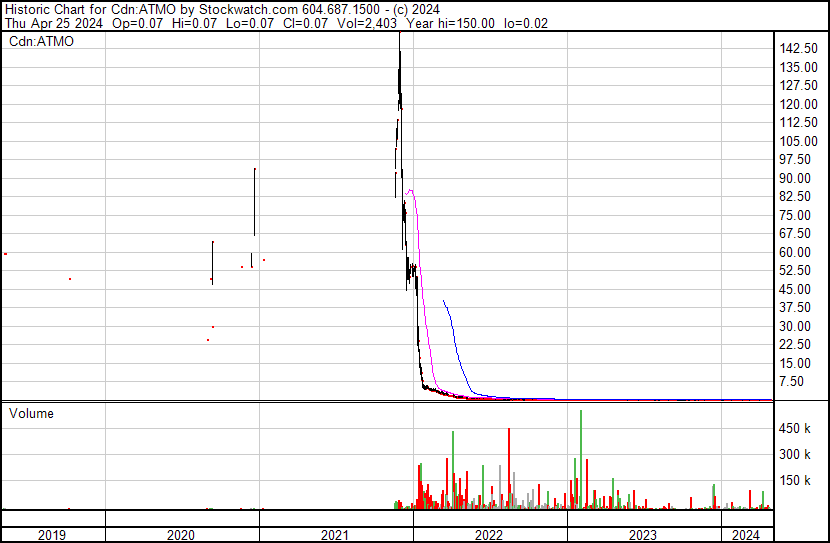Click the tall black price bar in late 2020

coord(255,202)
